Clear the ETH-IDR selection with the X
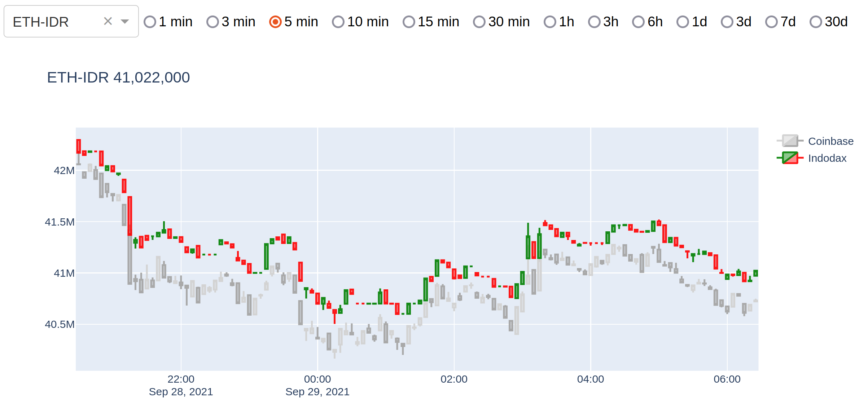Screen dimensions: 868x405 coord(108,21)
